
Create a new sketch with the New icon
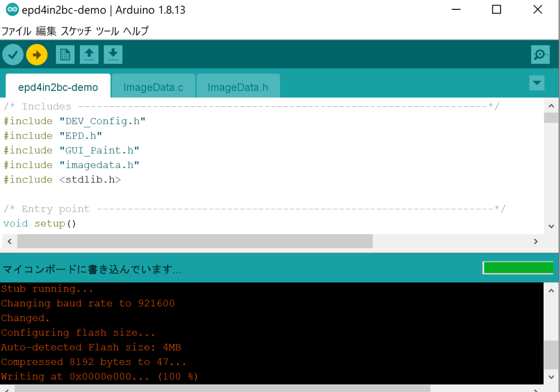(x=65, y=55)
